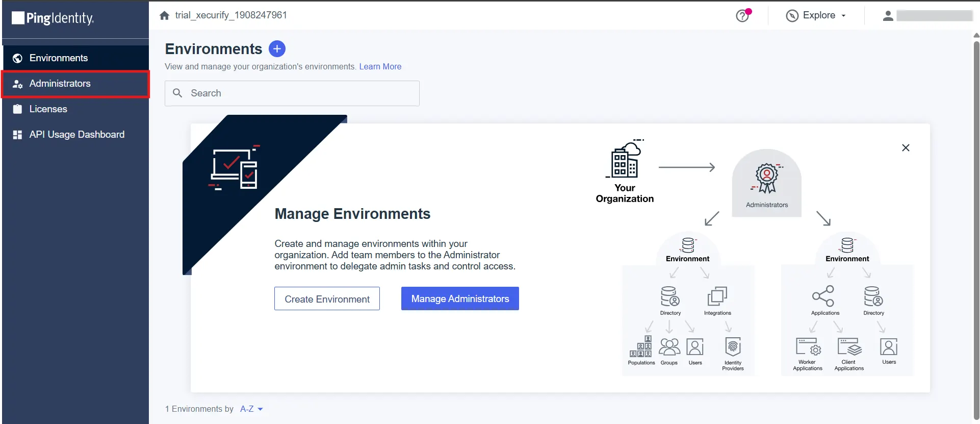Click the Search environments field
The image size is (980, 424).
(x=292, y=93)
